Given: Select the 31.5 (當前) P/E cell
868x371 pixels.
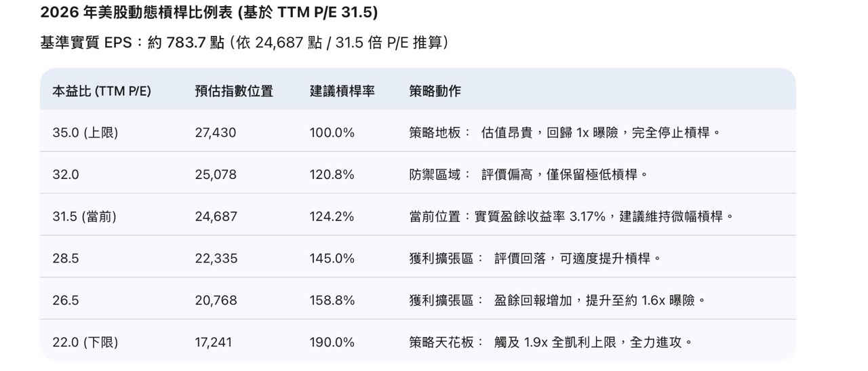Looking at the screenshot, I should click(85, 217).
